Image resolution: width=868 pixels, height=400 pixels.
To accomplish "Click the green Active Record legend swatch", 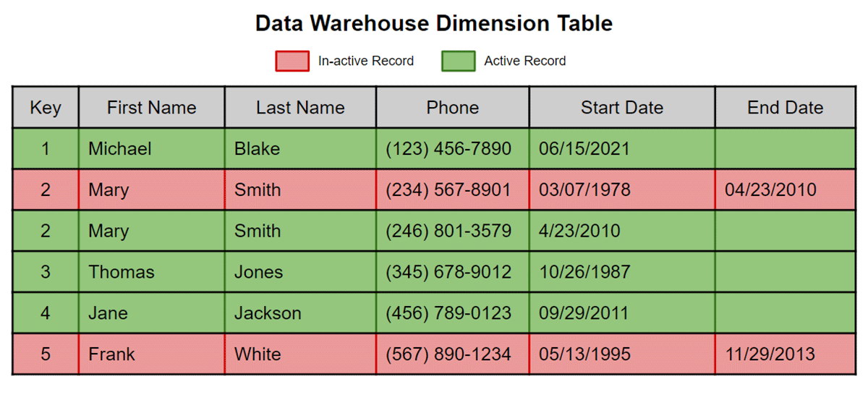I will pyautogui.click(x=459, y=61).
